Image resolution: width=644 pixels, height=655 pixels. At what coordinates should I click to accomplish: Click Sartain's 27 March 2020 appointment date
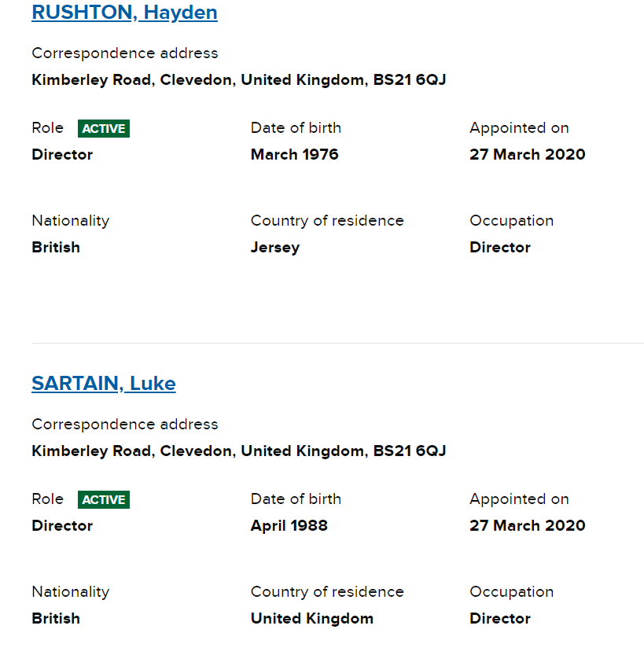[x=527, y=526]
